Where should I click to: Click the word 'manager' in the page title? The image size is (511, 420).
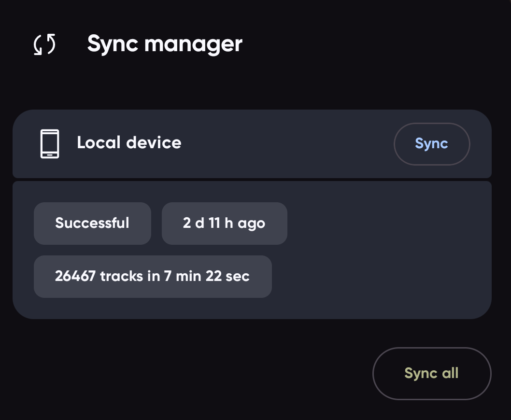pyautogui.click(x=193, y=44)
